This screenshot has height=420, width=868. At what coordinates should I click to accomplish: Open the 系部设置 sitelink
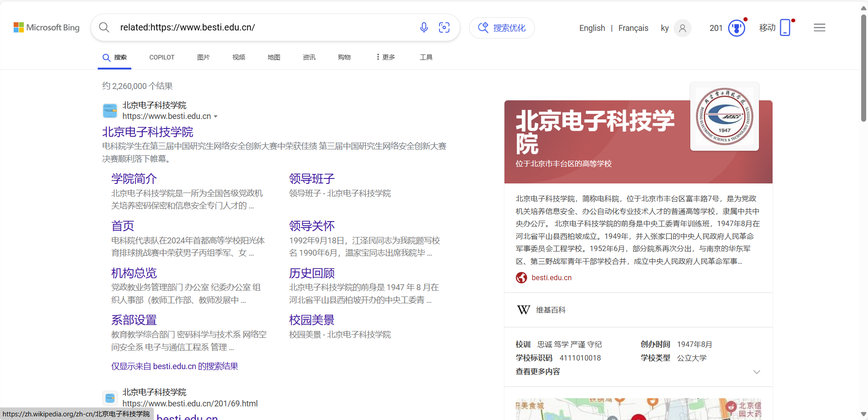point(134,320)
